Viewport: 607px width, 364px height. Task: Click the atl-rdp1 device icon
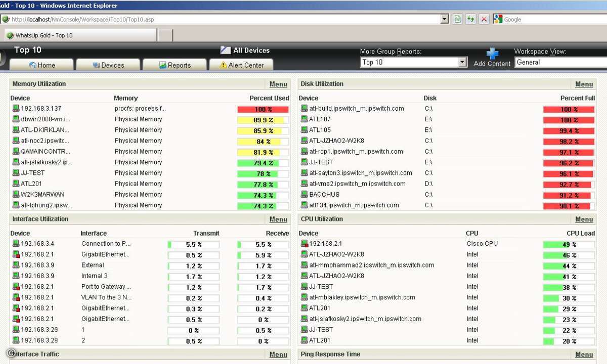[304, 151]
